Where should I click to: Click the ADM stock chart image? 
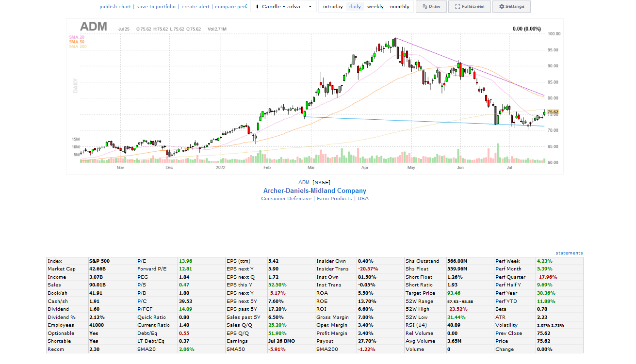pyautogui.click(x=314, y=96)
